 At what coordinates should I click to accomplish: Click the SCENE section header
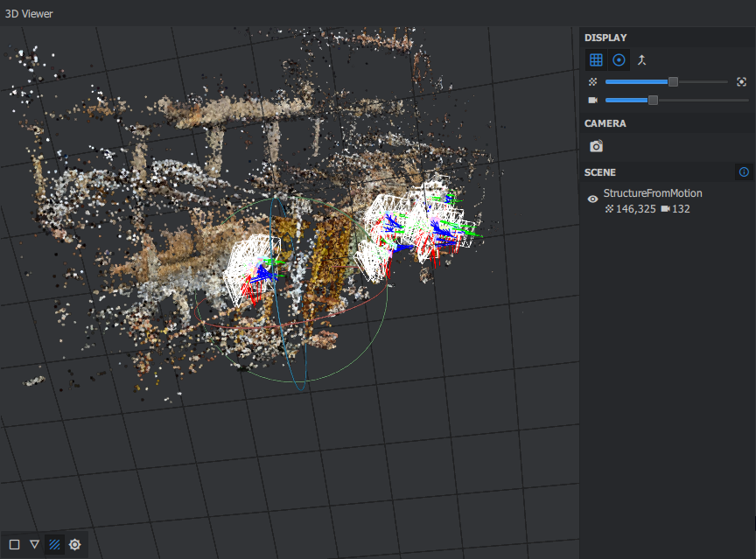(599, 172)
